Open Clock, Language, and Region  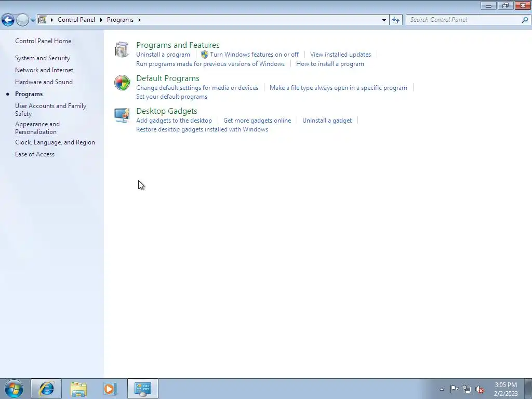coord(55,142)
